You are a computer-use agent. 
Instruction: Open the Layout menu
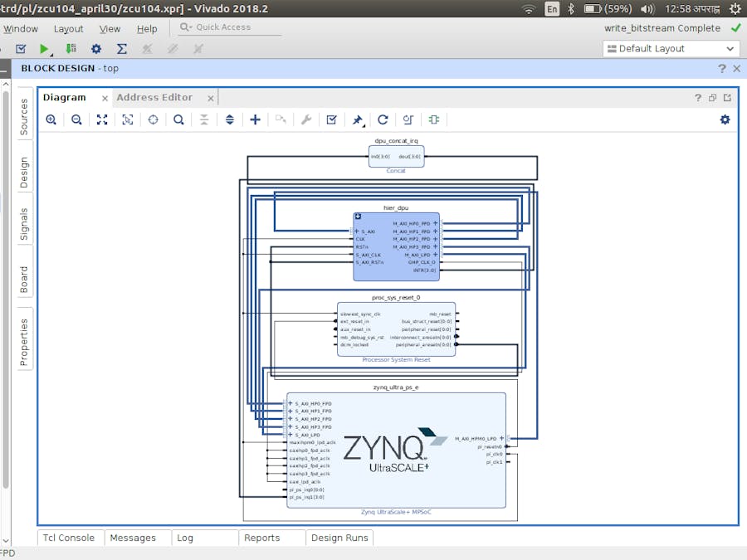[69, 29]
